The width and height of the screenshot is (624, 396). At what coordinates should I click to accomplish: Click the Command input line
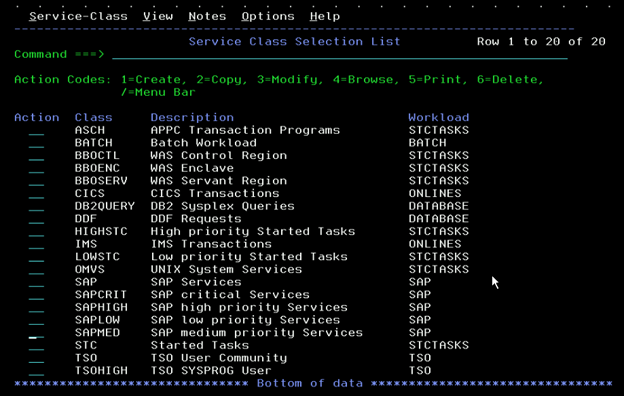coord(340,54)
